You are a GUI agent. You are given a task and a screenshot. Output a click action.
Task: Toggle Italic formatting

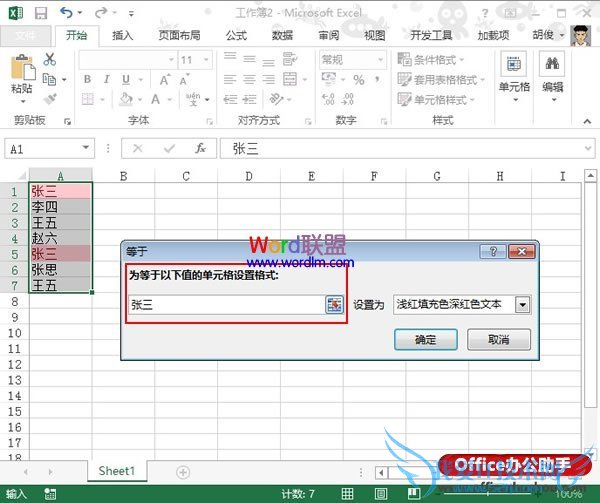pyautogui.click(x=106, y=80)
